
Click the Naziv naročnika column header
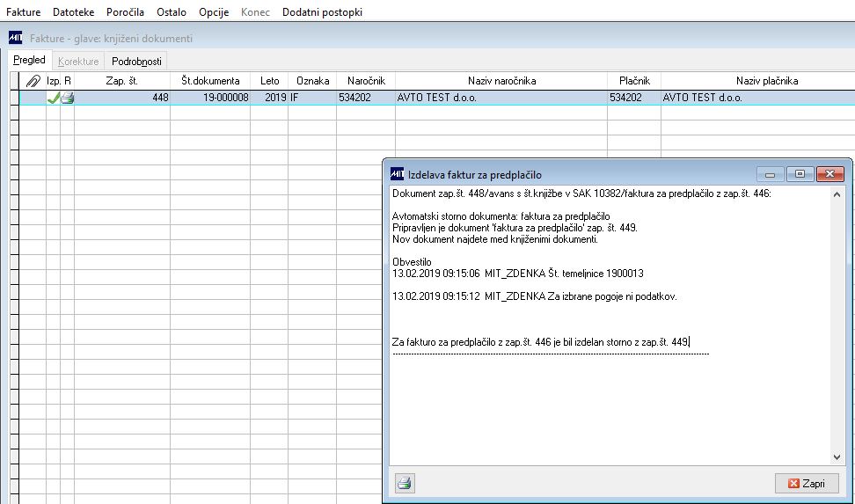[x=501, y=81]
